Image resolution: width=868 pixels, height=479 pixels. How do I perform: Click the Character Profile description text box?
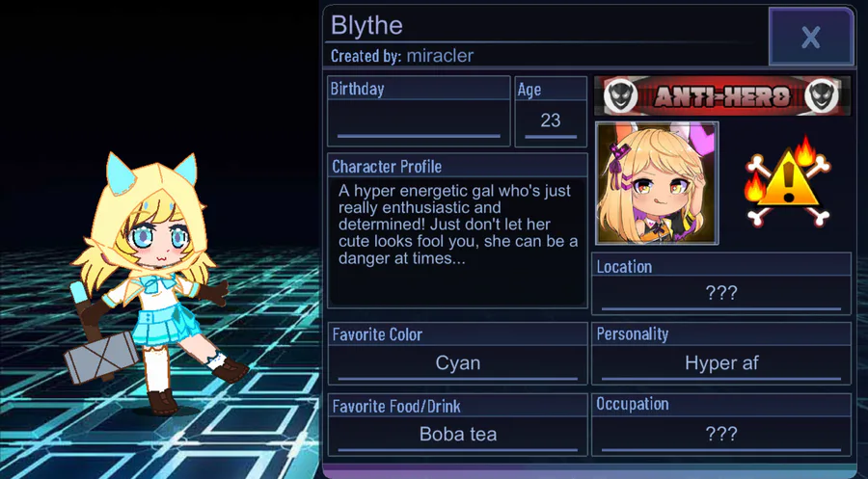point(457,241)
